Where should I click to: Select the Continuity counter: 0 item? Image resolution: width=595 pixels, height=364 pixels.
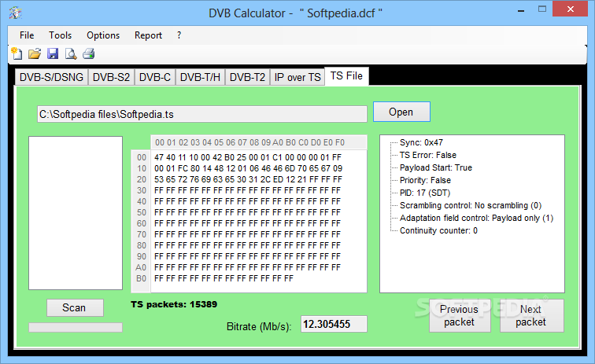438,230
